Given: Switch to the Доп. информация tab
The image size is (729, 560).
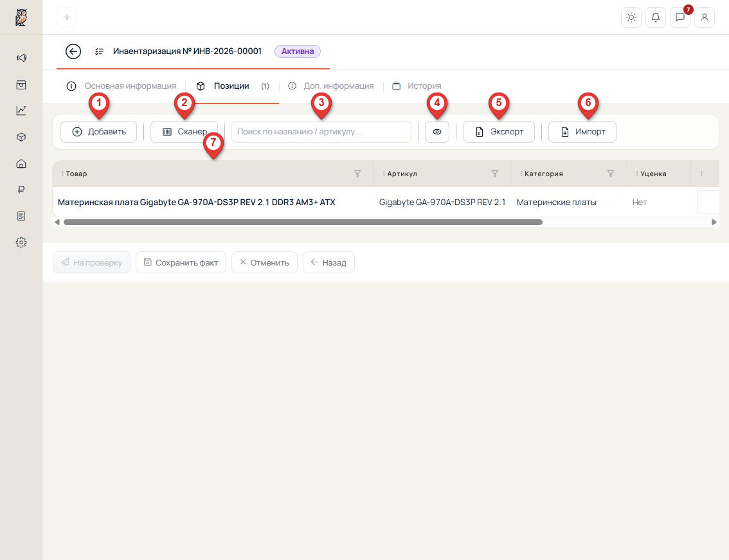Looking at the screenshot, I should 331,86.
